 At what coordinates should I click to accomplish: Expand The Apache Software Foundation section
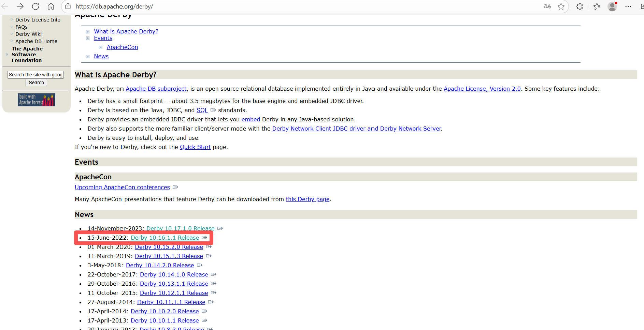(x=27, y=55)
